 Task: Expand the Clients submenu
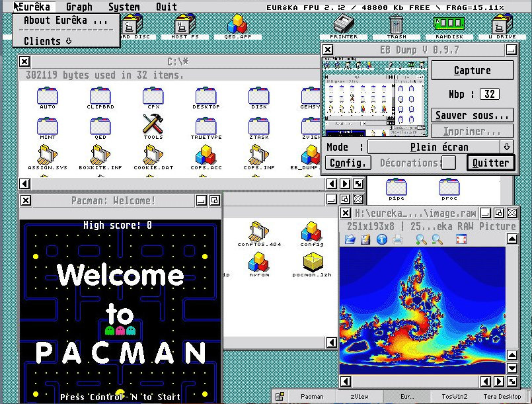pyautogui.click(x=48, y=42)
